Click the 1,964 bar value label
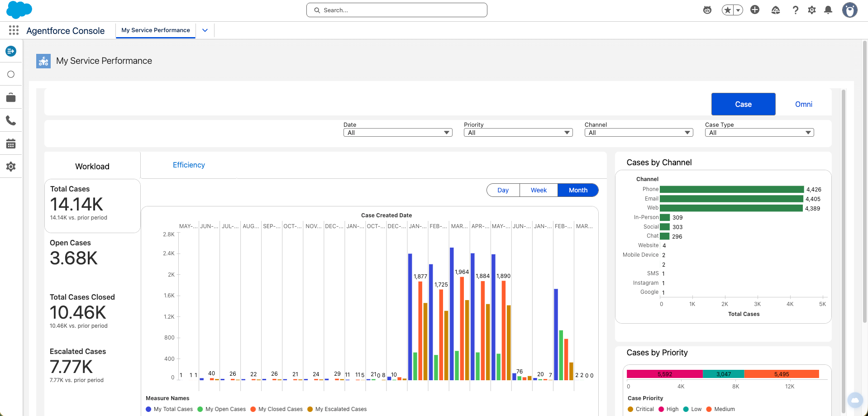 click(x=462, y=272)
